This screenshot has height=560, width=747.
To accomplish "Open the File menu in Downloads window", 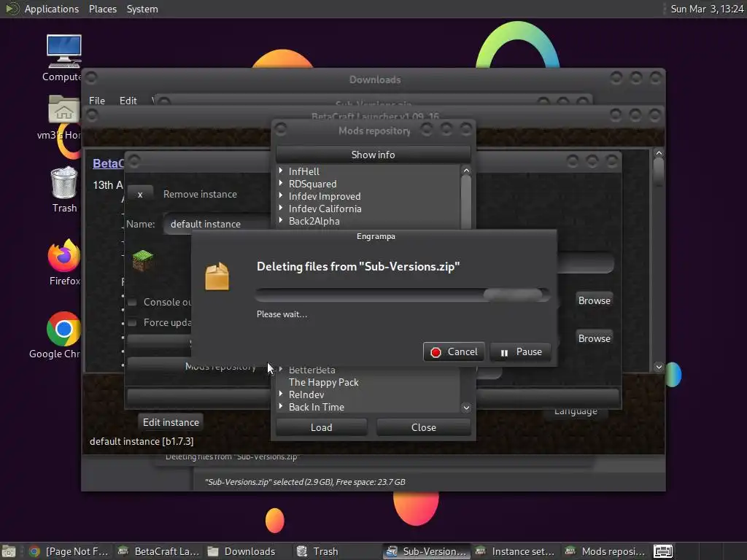I will click(97, 101).
